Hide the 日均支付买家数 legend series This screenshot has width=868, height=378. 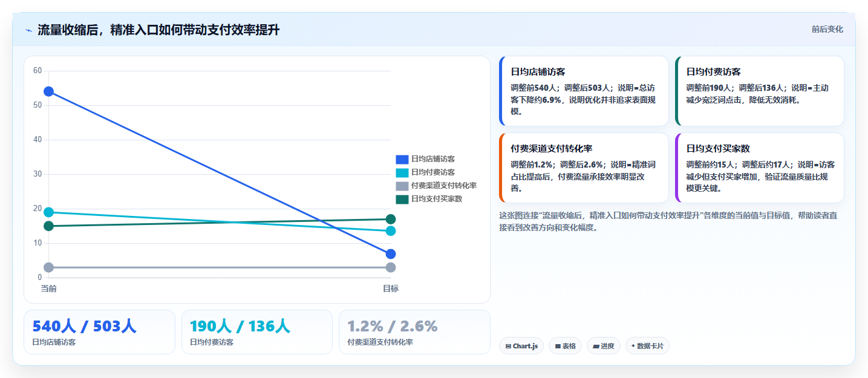(429, 199)
